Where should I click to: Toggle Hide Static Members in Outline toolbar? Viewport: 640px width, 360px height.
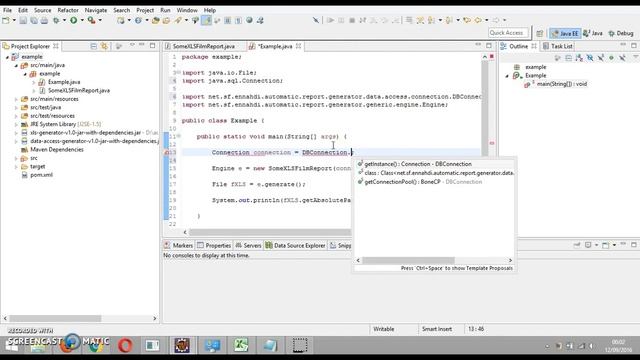[600, 58]
